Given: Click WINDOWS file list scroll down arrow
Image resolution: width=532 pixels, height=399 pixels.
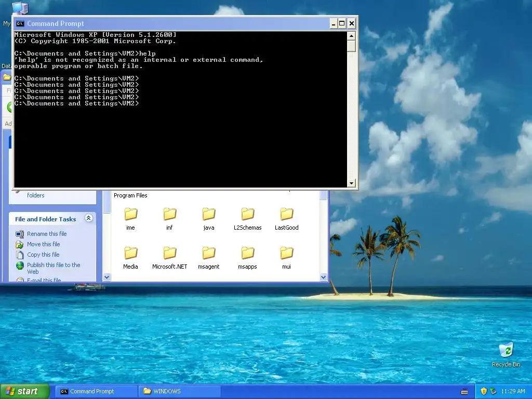Looking at the screenshot, I should point(323,277).
